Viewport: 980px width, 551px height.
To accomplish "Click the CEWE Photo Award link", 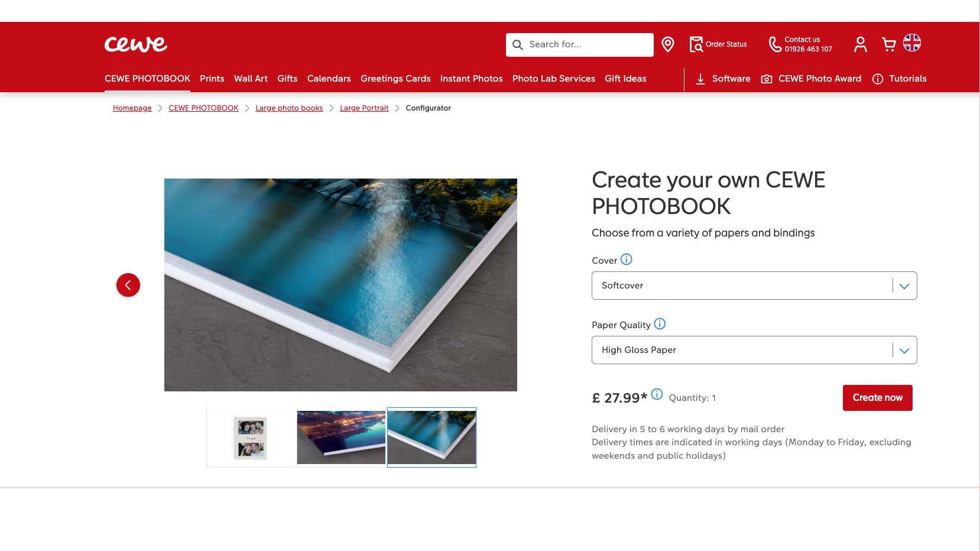I will point(820,79).
